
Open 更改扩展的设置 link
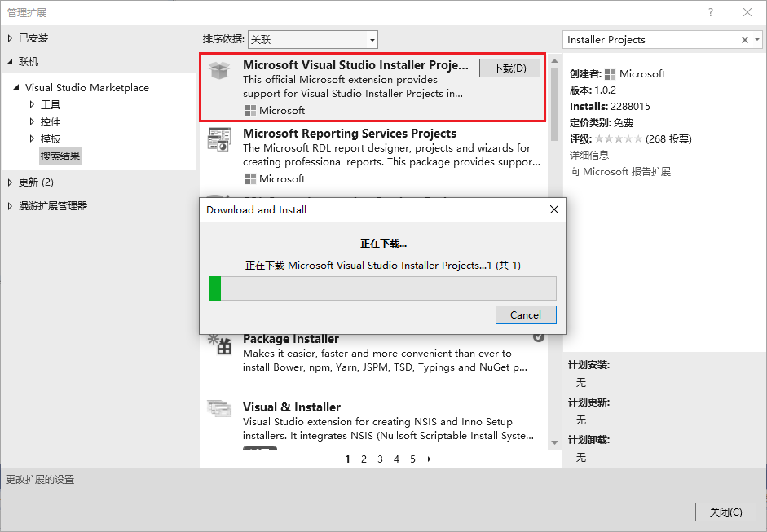(x=40, y=480)
